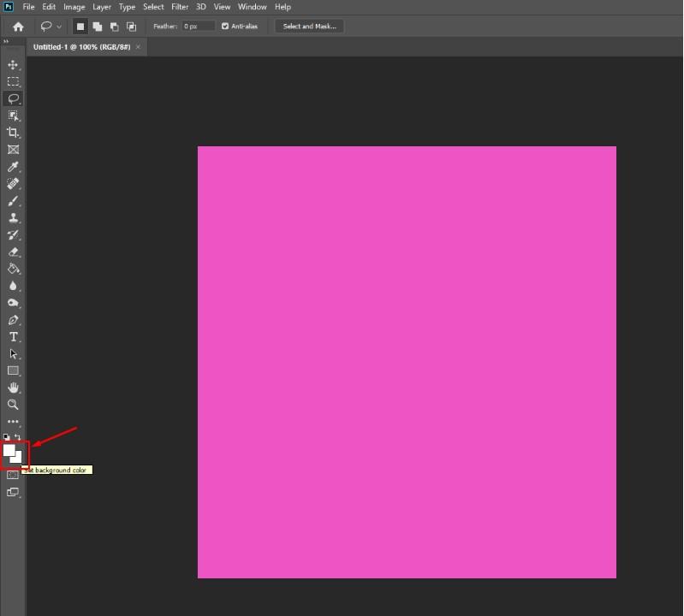Click the default colors icon
Image resolution: width=684 pixels, height=616 pixels.
[x=6, y=437]
